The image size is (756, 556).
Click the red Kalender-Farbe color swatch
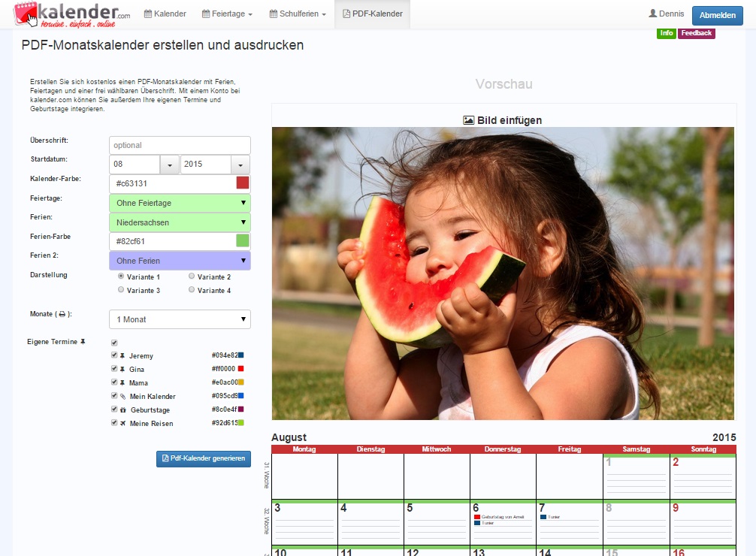243,183
